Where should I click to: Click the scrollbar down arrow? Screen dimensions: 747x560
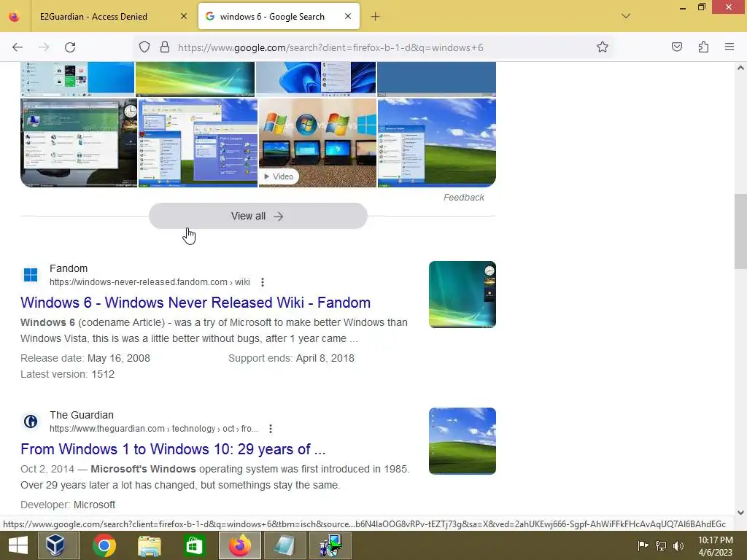pos(740,513)
